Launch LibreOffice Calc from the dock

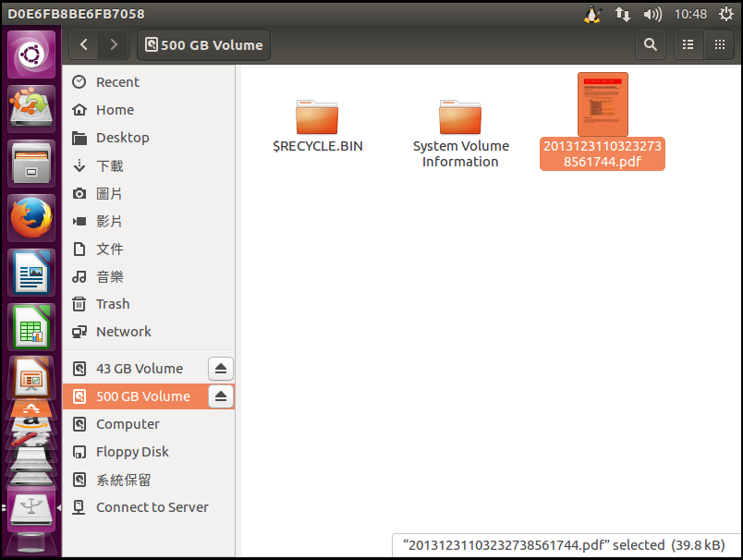31,327
